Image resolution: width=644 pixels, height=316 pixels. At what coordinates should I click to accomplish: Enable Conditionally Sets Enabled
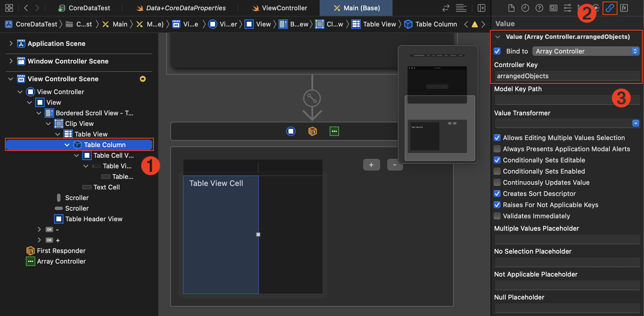click(497, 171)
